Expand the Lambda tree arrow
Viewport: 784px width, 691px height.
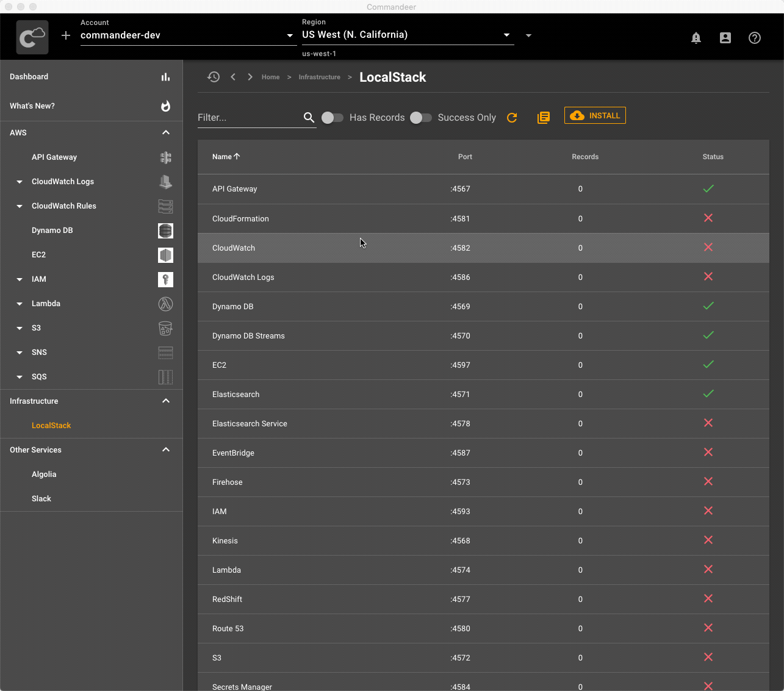pyautogui.click(x=20, y=304)
